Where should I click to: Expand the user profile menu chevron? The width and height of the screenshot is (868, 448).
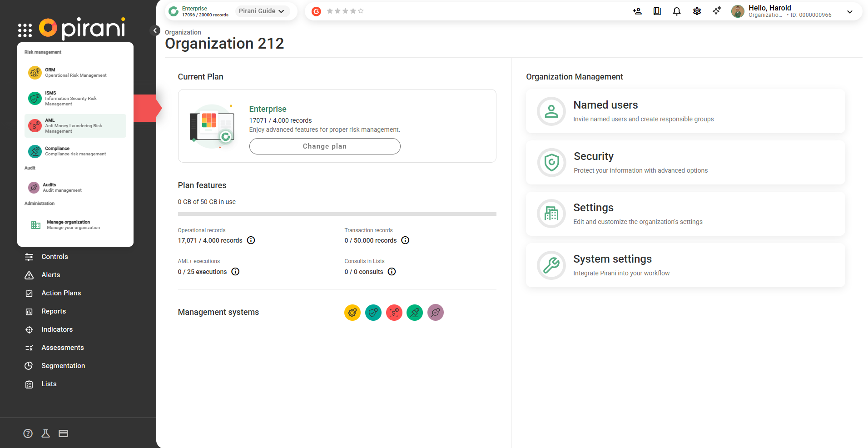(x=849, y=12)
